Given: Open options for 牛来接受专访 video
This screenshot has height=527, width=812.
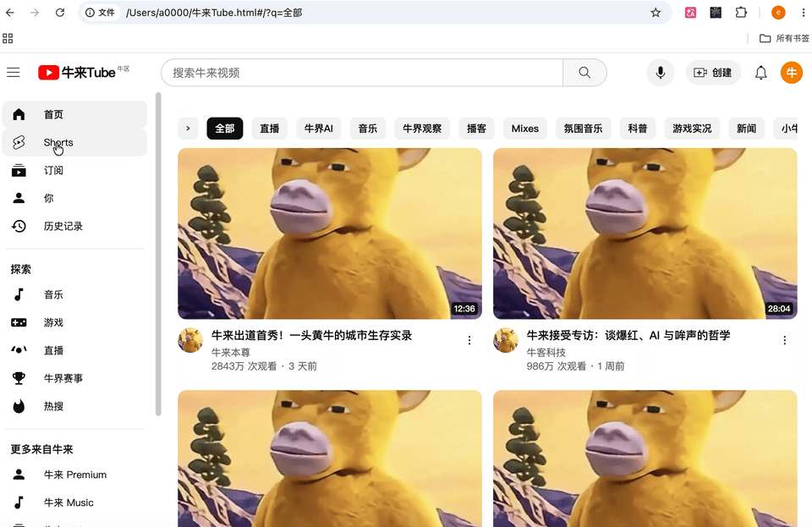Looking at the screenshot, I should pos(785,340).
